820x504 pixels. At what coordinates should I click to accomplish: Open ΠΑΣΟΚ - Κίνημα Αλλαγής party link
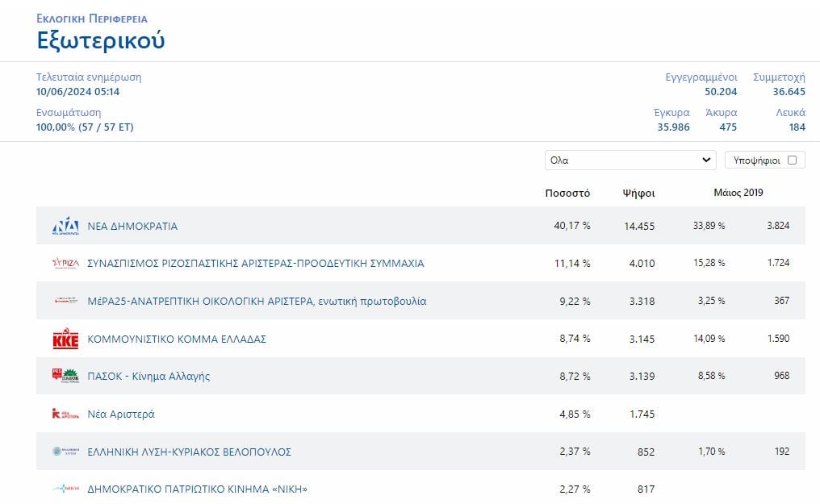click(x=149, y=377)
